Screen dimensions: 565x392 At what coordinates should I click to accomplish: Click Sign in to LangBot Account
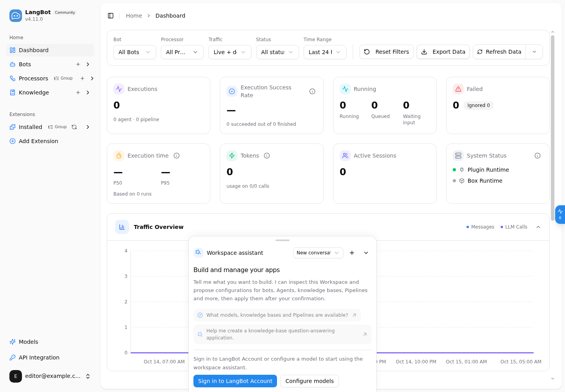coord(235,381)
